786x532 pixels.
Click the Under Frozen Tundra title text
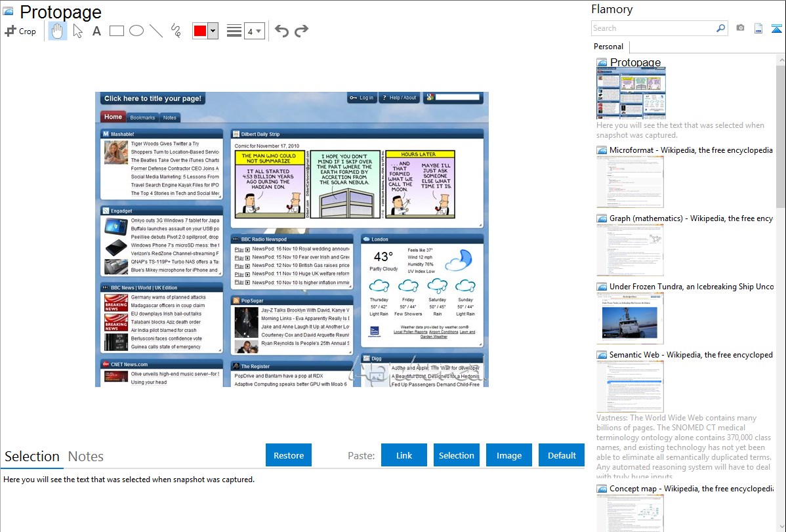point(692,286)
